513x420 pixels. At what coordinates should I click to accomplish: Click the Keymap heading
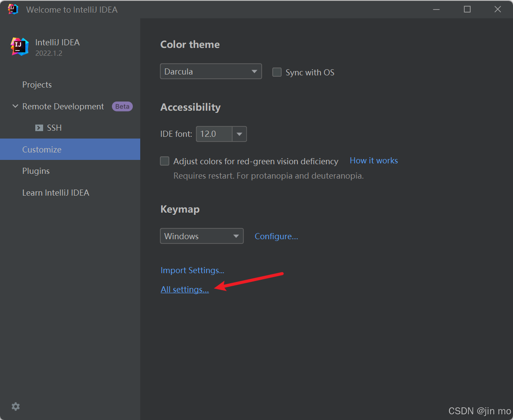(180, 209)
